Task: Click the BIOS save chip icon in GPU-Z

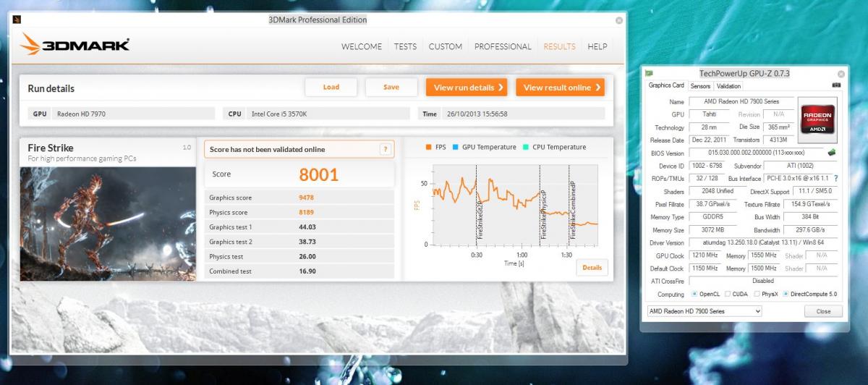Action: [x=832, y=153]
